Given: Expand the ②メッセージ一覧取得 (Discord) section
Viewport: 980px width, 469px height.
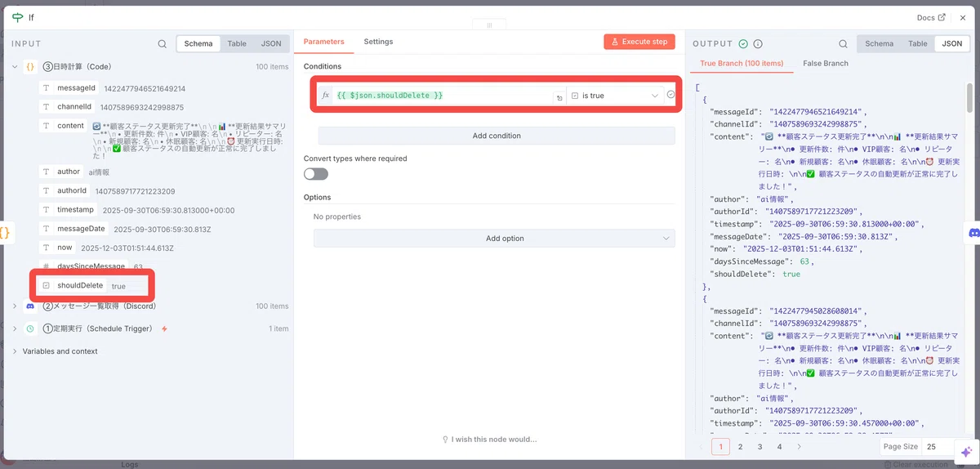Looking at the screenshot, I should (x=15, y=306).
